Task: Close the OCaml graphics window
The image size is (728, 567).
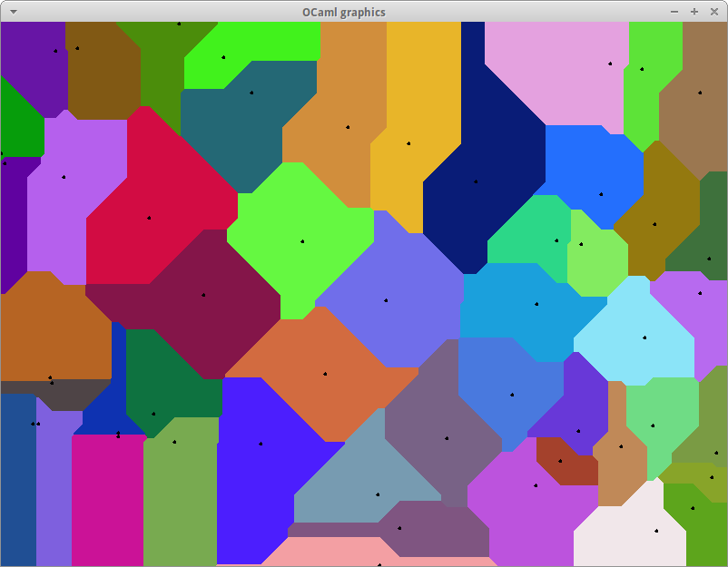Action: click(714, 12)
